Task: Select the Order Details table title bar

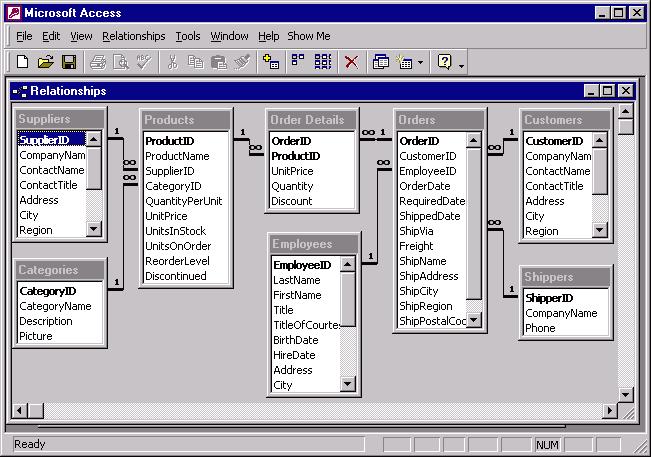Action: [312, 120]
